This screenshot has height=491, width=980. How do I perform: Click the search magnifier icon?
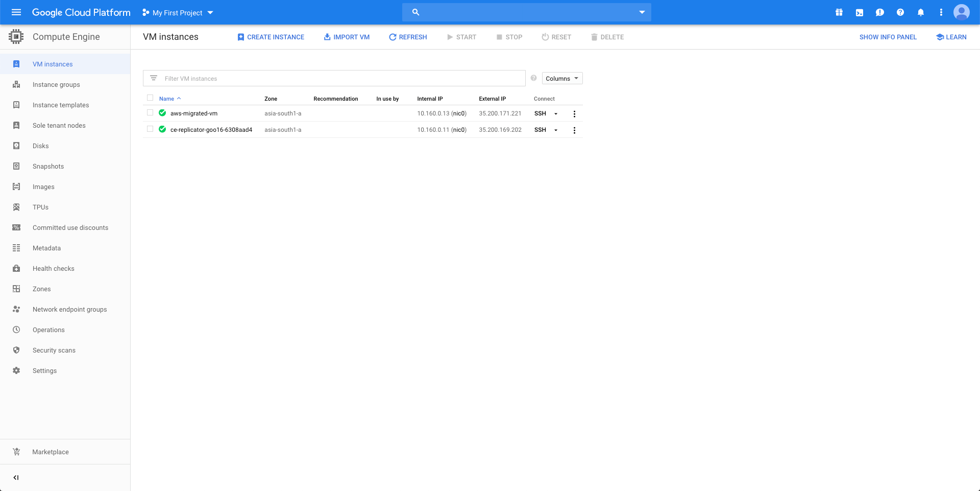click(x=415, y=12)
